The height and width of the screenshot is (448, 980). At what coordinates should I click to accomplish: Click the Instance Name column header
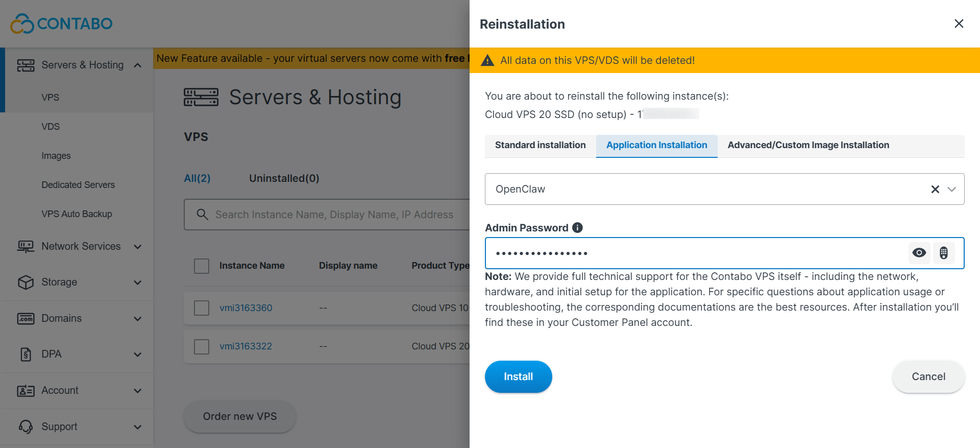tap(252, 266)
